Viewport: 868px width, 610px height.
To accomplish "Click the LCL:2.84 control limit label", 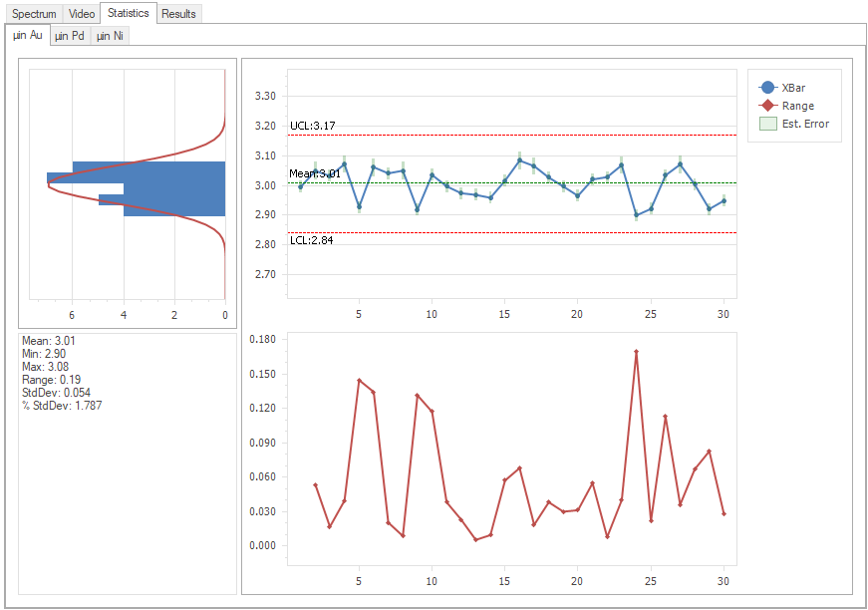I will 312,241.
